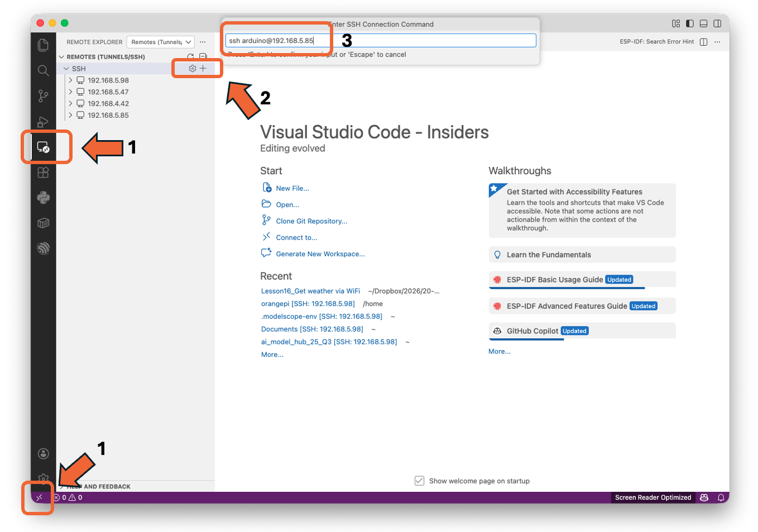This screenshot has width=758, height=532.
Task: Open the Explorer view in the activity bar
Action: pyautogui.click(x=43, y=45)
